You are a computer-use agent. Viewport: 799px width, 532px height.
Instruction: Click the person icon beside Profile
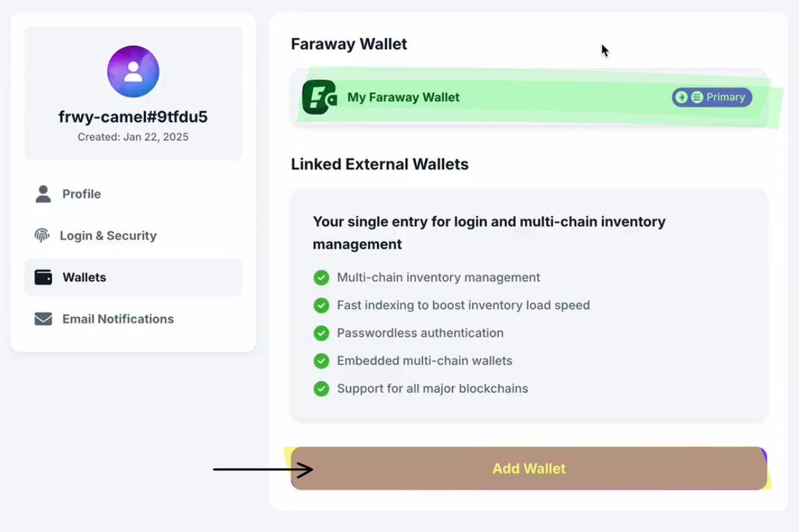[43, 194]
